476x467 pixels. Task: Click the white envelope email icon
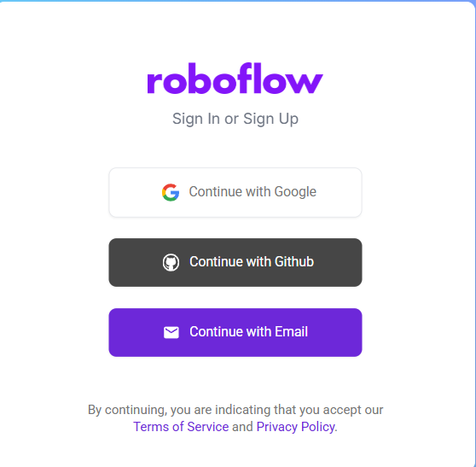(x=171, y=332)
